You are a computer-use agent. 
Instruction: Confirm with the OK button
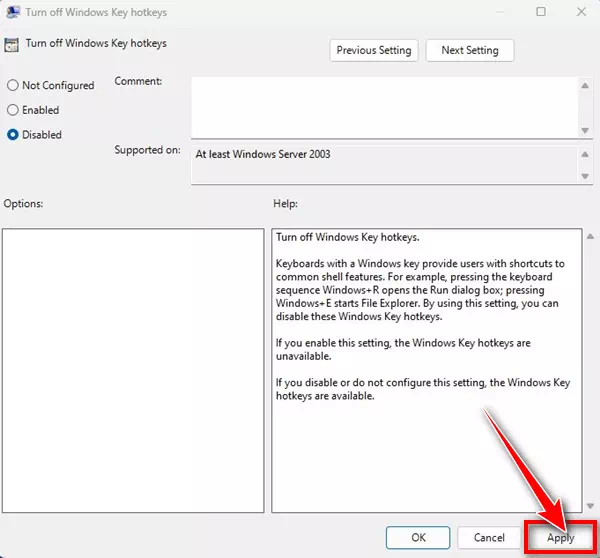point(418,537)
